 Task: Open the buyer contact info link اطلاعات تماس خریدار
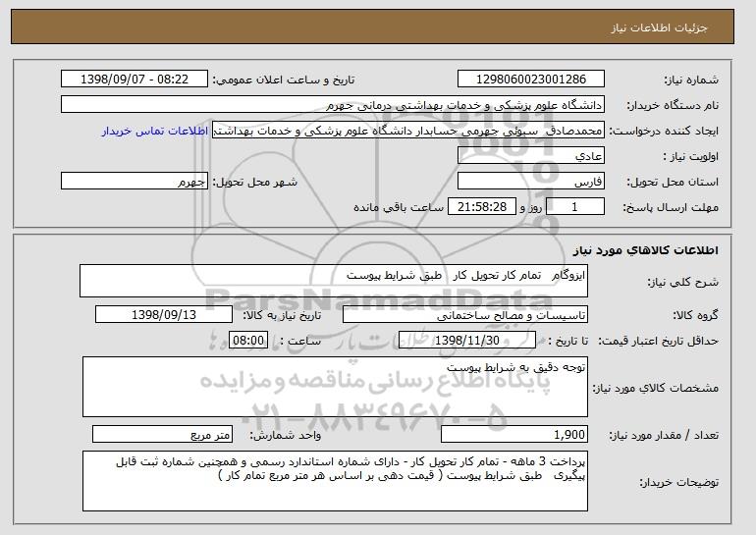pos(155,131)
